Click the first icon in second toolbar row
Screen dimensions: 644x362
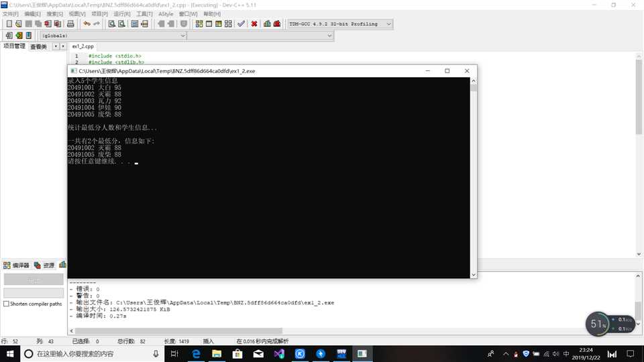(9, 36)
